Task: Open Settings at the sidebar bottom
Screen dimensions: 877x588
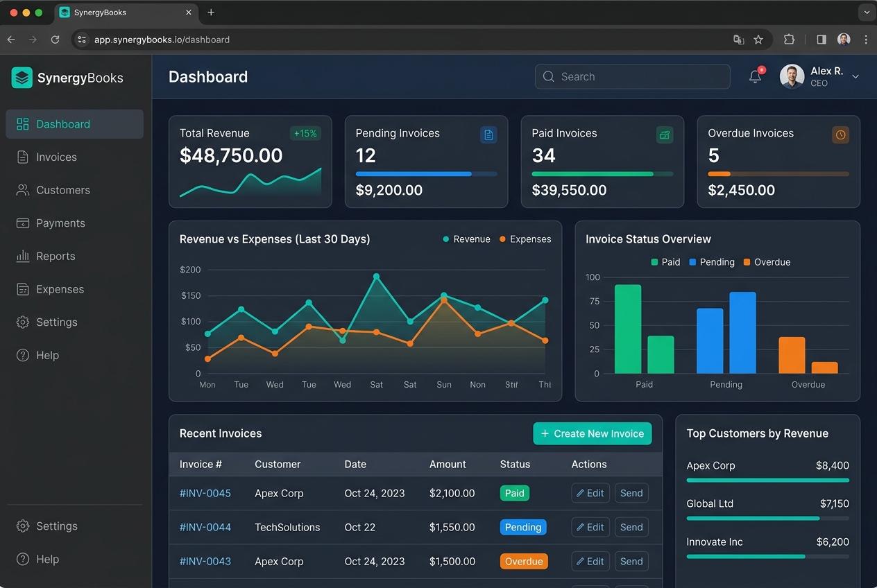Action: click(74, 526)
